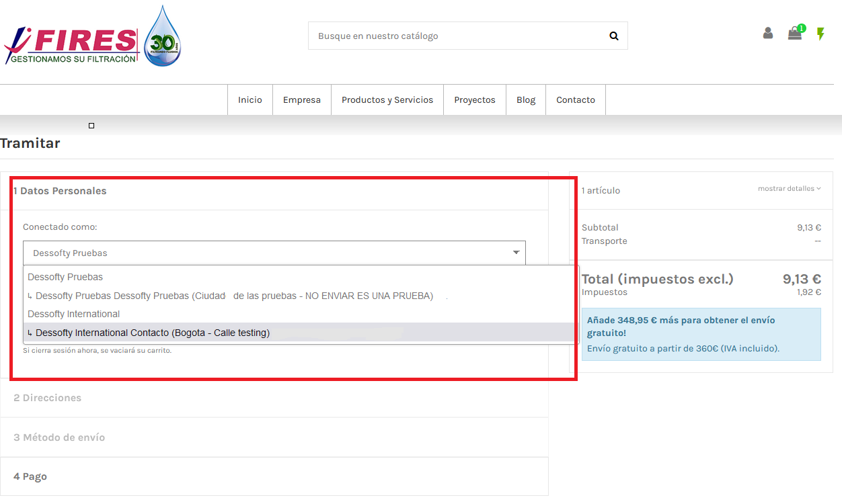The image size is (842, 504).
Task: Expand cart details with mostrar detalles
Action: pyautogui.click(x=790, y=189)
